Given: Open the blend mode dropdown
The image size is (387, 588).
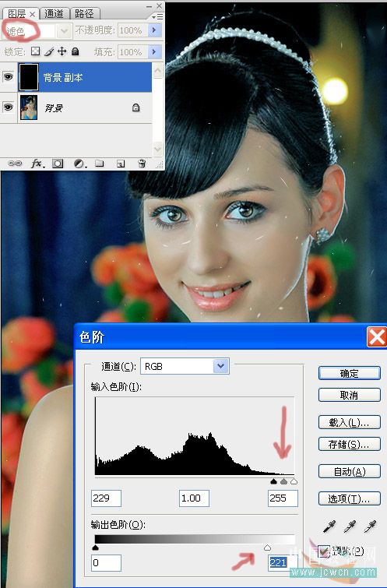Looking at the screenshot, I should click(64, 30).
